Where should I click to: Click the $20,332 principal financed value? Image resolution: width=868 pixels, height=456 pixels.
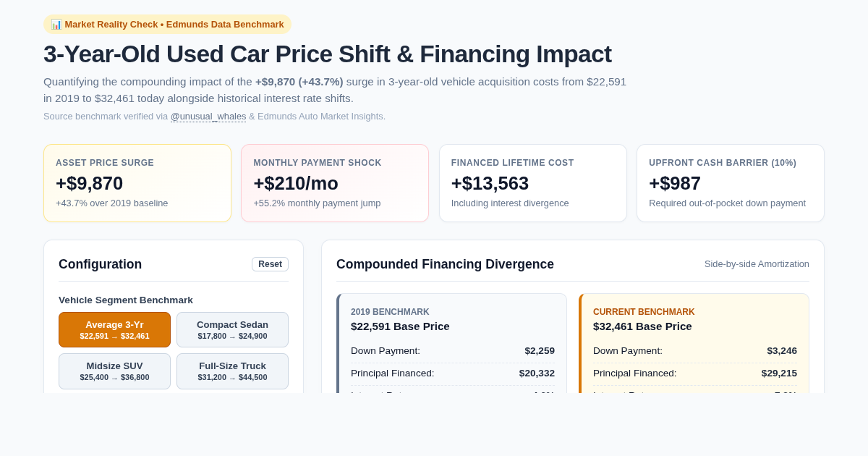coord(537,373)
